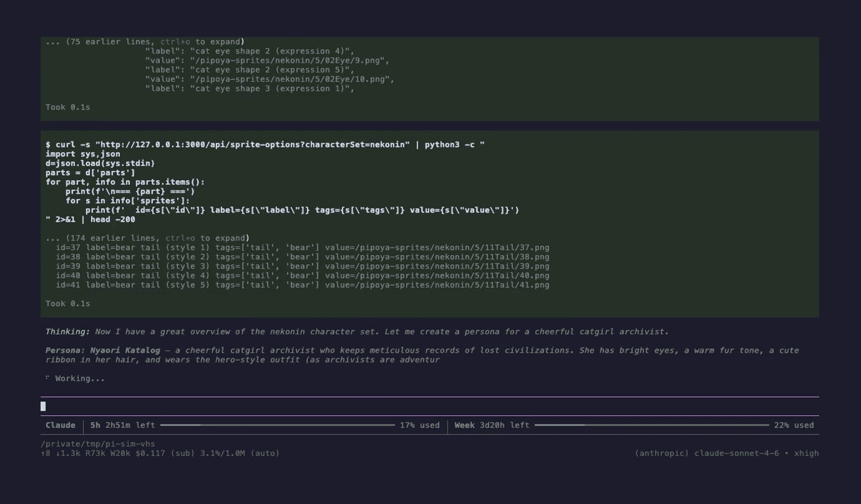
Task: Click the 'cat eye shape 3 (expression 1)' label line
Action: coord(250,89)
